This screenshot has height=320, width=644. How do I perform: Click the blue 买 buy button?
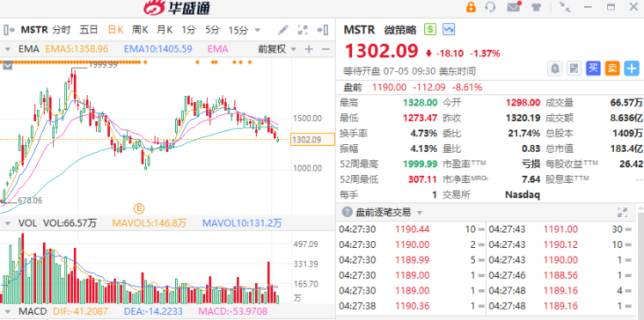pyautogui.click(x=593, y=69)
